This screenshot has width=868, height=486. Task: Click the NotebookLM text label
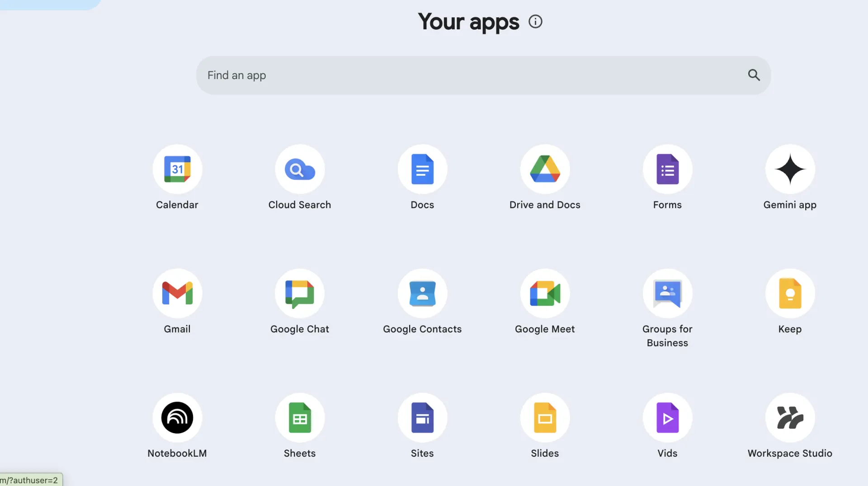coord(177,453)
